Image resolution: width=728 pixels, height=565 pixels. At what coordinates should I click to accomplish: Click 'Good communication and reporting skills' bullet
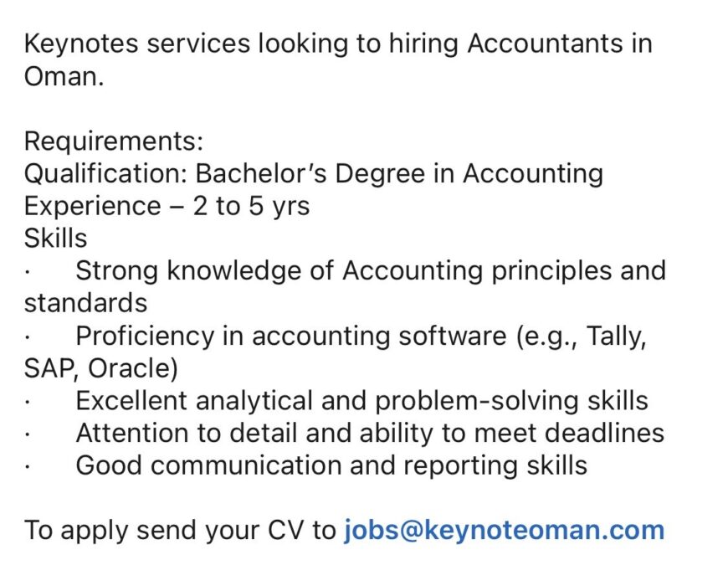(331, 466)
